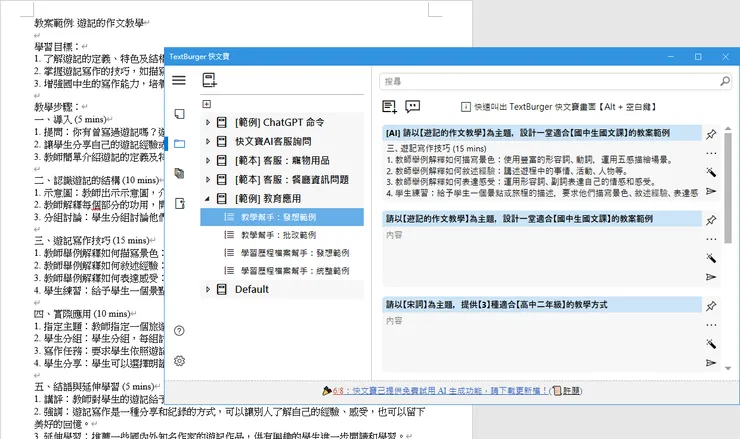Open more options for the [AI] entry
The width and height of the screenshot is (740, 439).
pyautogui.click(x=711, y=153)
